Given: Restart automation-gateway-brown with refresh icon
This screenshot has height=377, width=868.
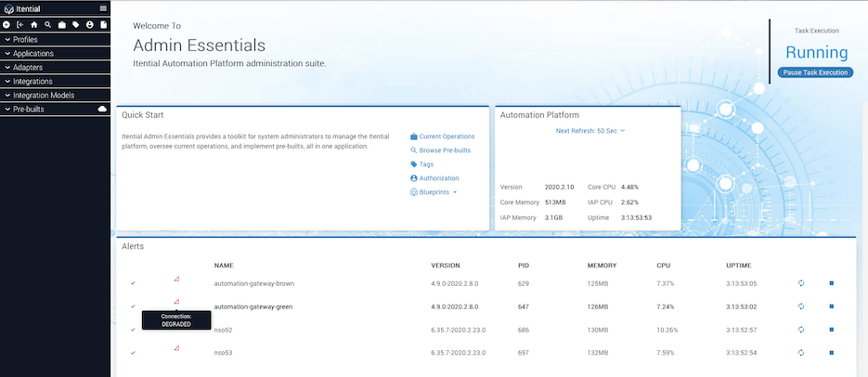Looking at the screenshot, I should point(800,283).
